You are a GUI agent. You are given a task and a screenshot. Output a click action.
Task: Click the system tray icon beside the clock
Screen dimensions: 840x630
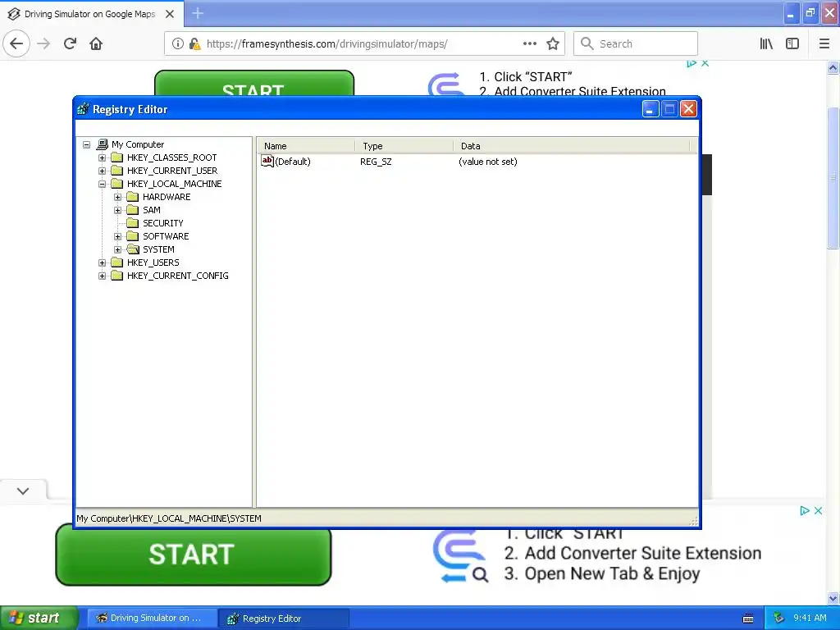[x=778, y=619]
